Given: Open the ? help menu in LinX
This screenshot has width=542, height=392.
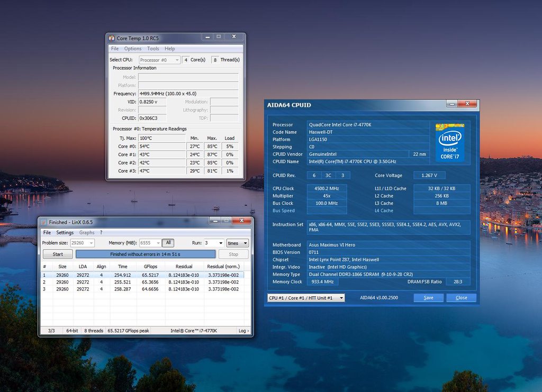Looking at the screenshot, I should pos(101,232).
